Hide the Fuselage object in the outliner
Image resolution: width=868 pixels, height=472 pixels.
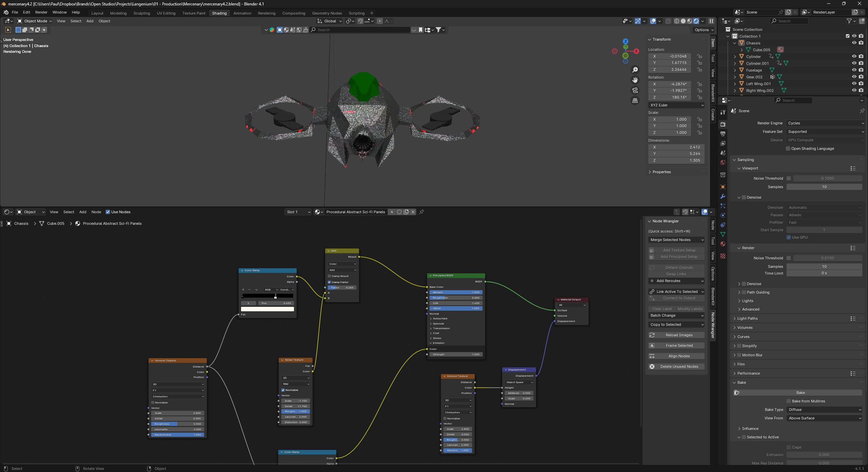pos(854,70)
